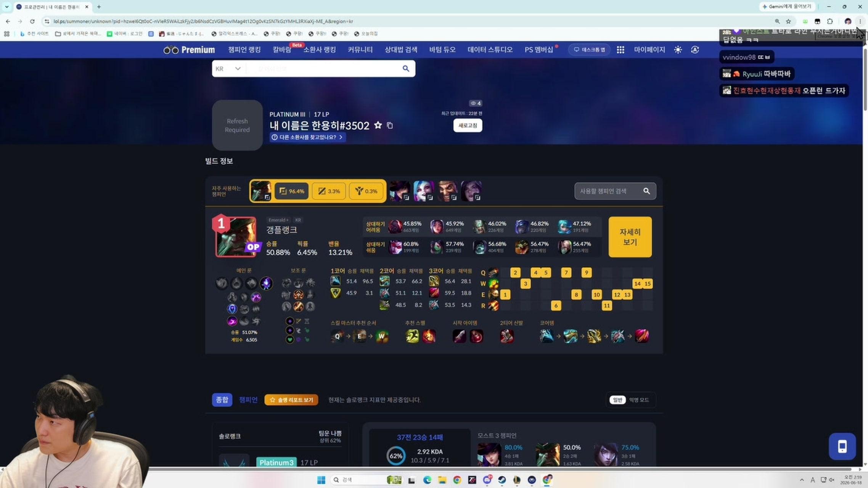Click the summoner search magnifier icon
Image resolution: width=868 pixels, height=488 pixels.
406,69
